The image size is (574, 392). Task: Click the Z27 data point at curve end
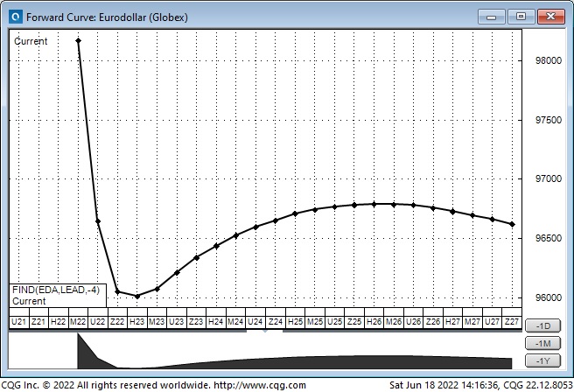point(512,224)
